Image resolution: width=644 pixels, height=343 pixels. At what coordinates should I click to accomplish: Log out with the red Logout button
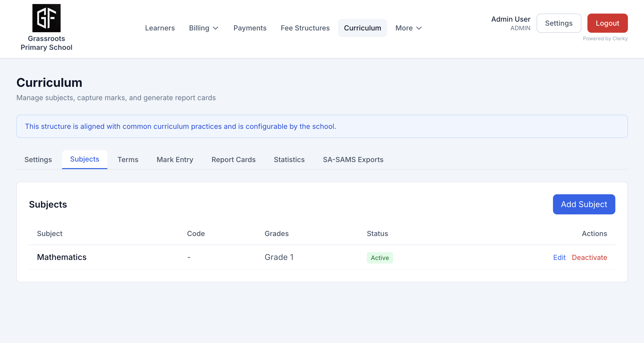click(x=607, y=23)
